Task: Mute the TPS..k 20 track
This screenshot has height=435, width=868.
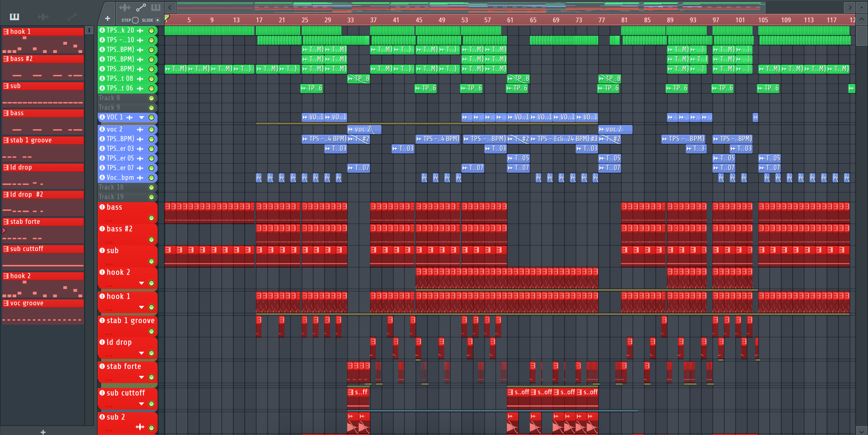Action: click(x=152, y=31)
